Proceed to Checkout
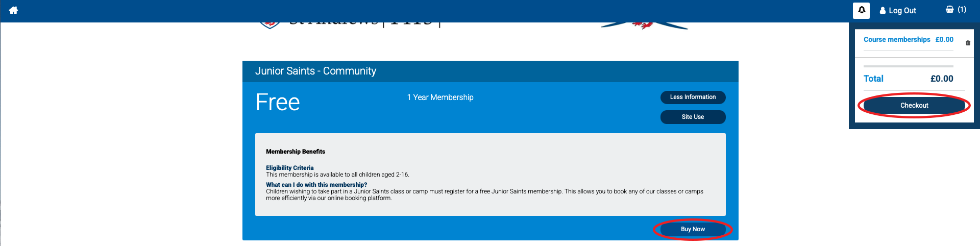Viewport: 980px width, 246px height. pos(914,106)
